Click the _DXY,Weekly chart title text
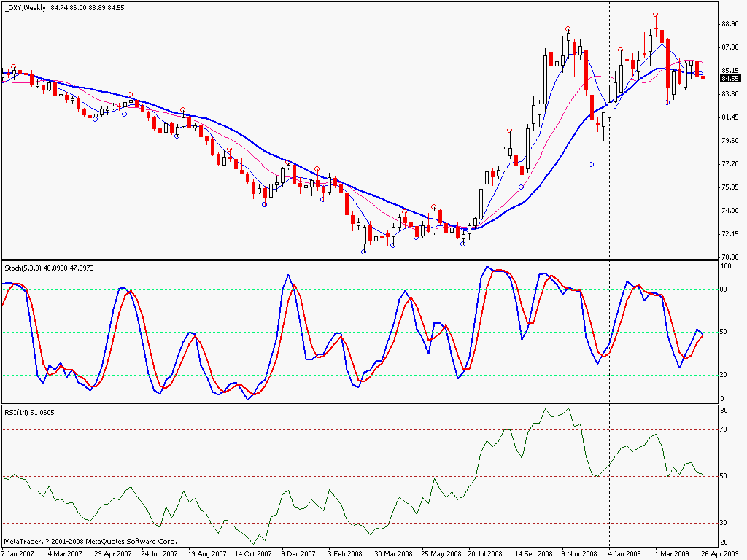747x560 pixels. (x=26, y=7)
